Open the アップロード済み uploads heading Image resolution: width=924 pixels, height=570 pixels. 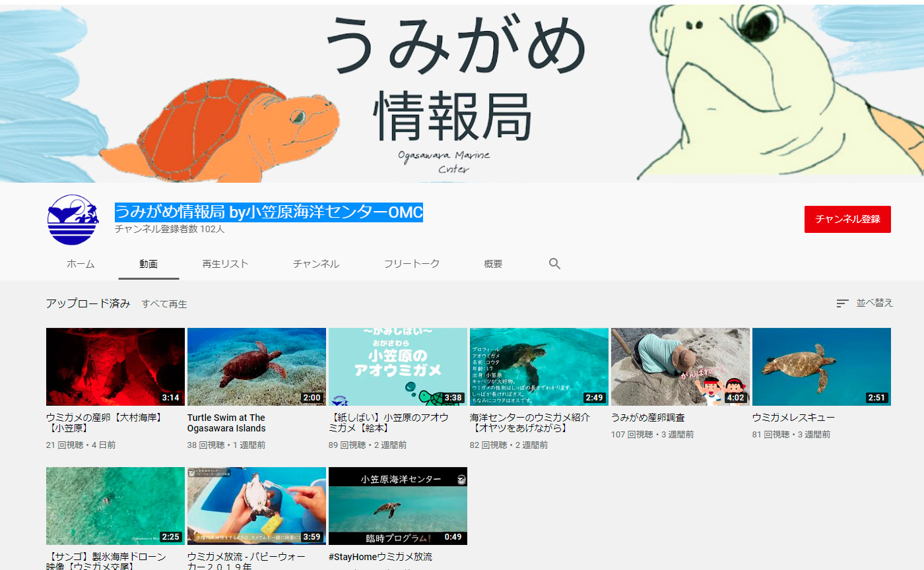click(88, 303)
